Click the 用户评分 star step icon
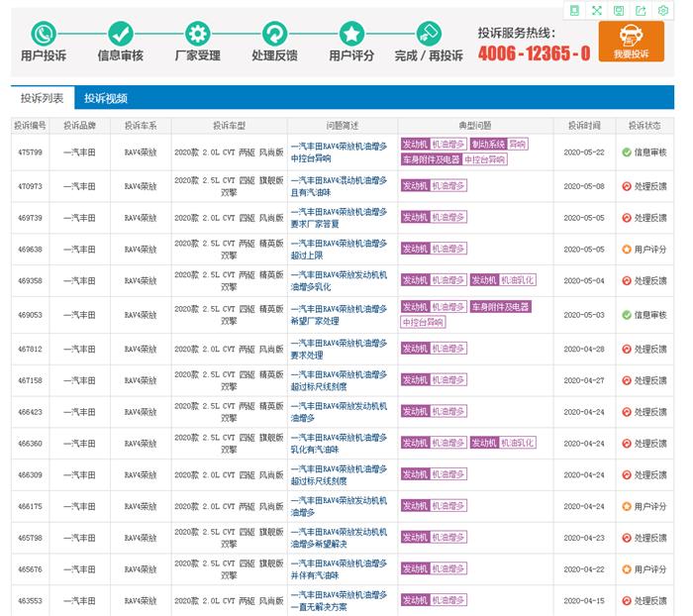Image resolution: width=693 pixels, height=616 pixels. (351, 34)
